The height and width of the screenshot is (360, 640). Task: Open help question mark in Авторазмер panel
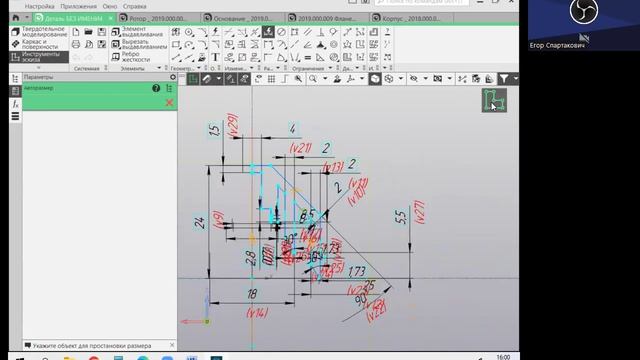[x=156, y=88]
